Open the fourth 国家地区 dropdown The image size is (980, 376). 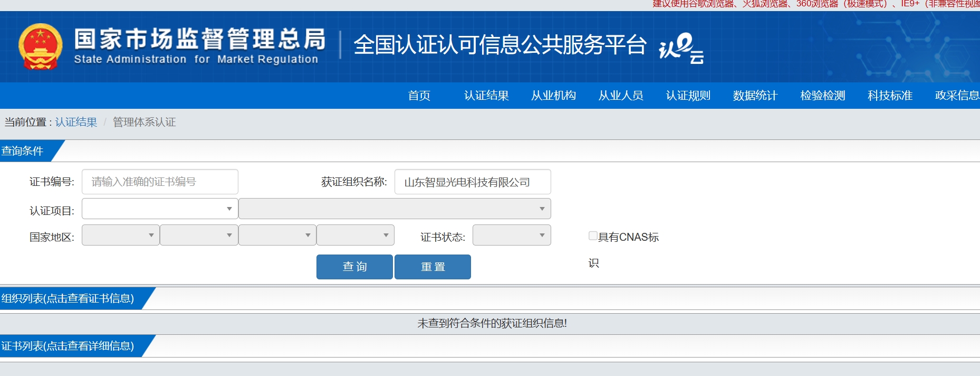click(x=356, y=235)
